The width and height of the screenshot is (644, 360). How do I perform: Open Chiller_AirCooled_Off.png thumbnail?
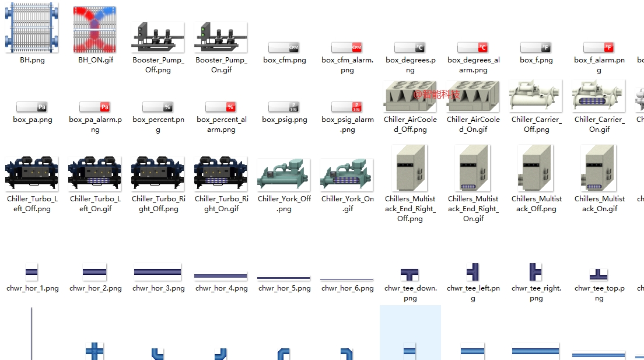pyautogui.click(x=410, y=97)
